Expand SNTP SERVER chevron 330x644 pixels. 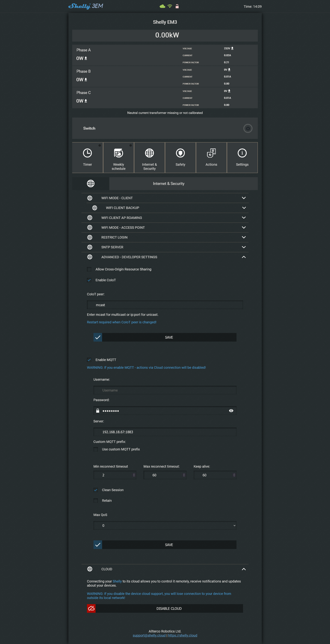coord(244,247)
